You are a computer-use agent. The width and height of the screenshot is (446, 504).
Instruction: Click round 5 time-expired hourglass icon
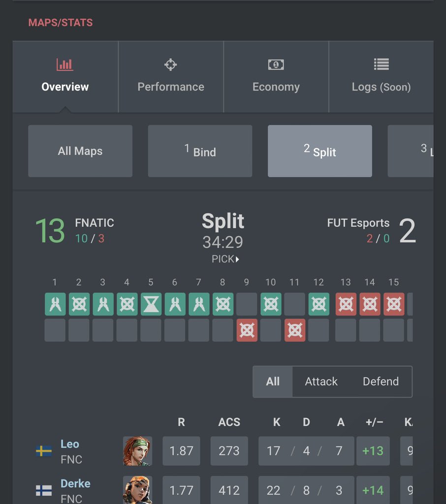[151, 304]
